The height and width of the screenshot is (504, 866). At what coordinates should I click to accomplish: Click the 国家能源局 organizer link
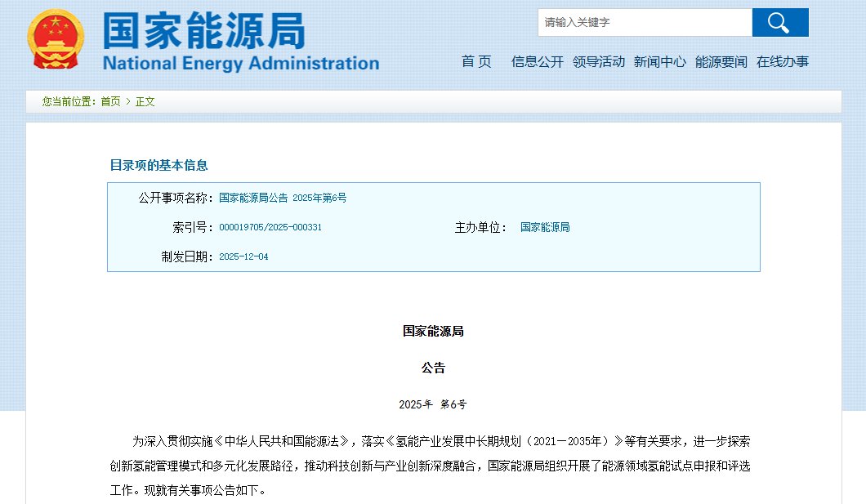click(x=544, y=227)
